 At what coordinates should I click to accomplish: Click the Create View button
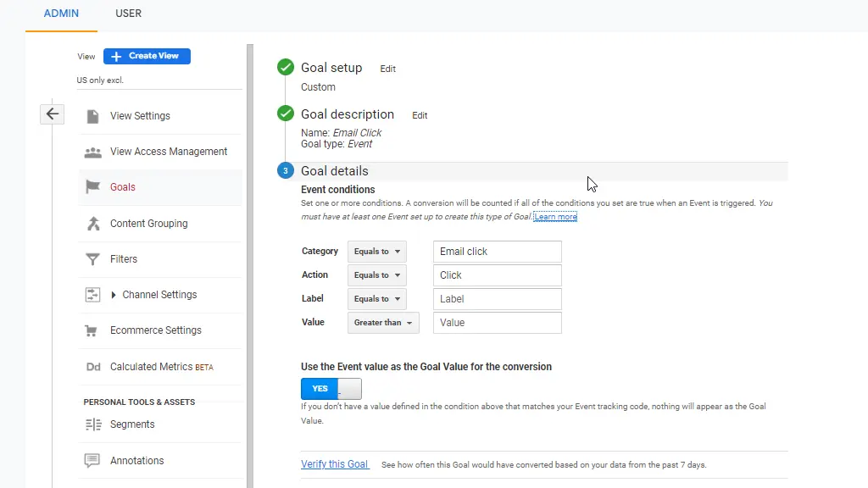click(x=147, y=56)
